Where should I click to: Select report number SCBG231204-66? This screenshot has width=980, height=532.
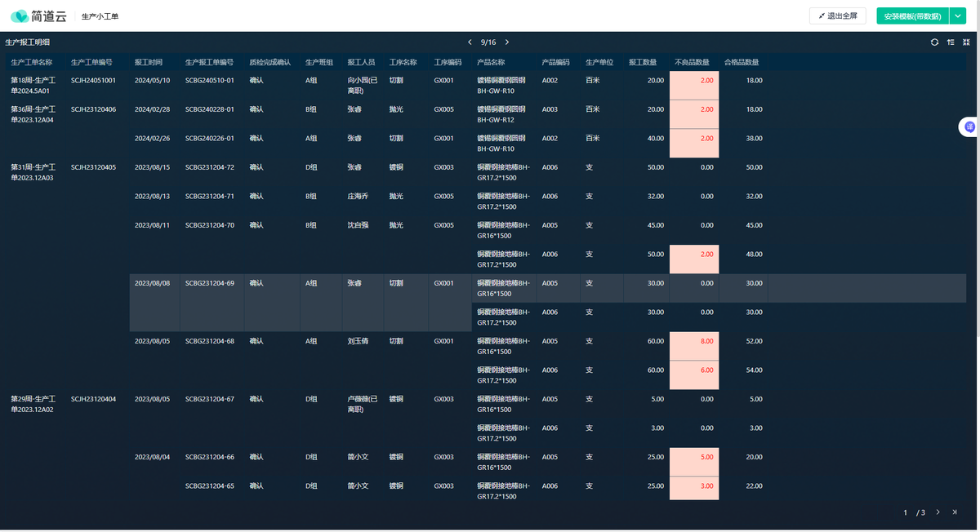210,457
